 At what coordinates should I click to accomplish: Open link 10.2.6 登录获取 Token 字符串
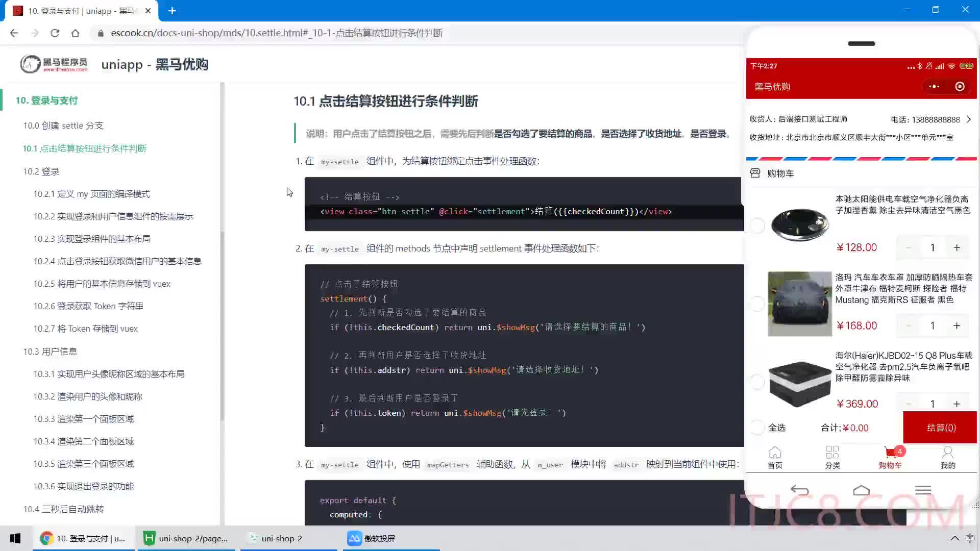click(89, 306)
